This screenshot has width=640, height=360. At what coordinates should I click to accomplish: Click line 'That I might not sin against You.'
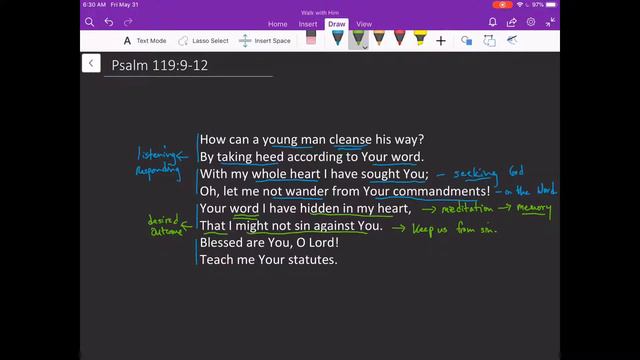pyautogui.click(x=291, y=225)
